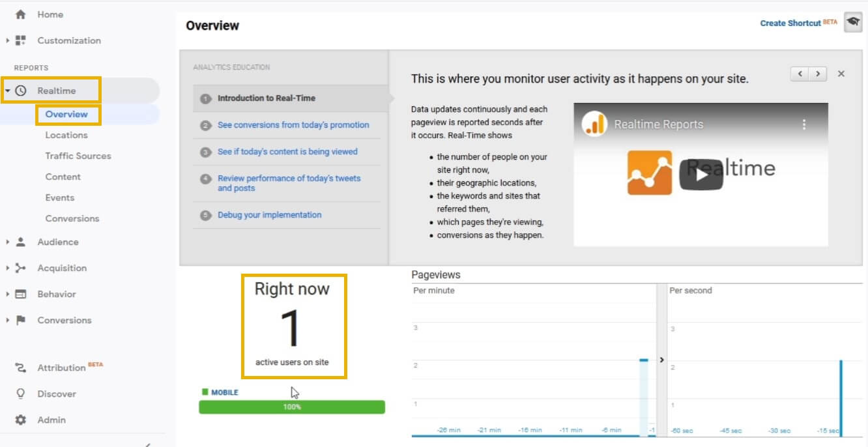868x447 pixels.
Task: Play the Realtime Reports video
Action: coord(701,174)
